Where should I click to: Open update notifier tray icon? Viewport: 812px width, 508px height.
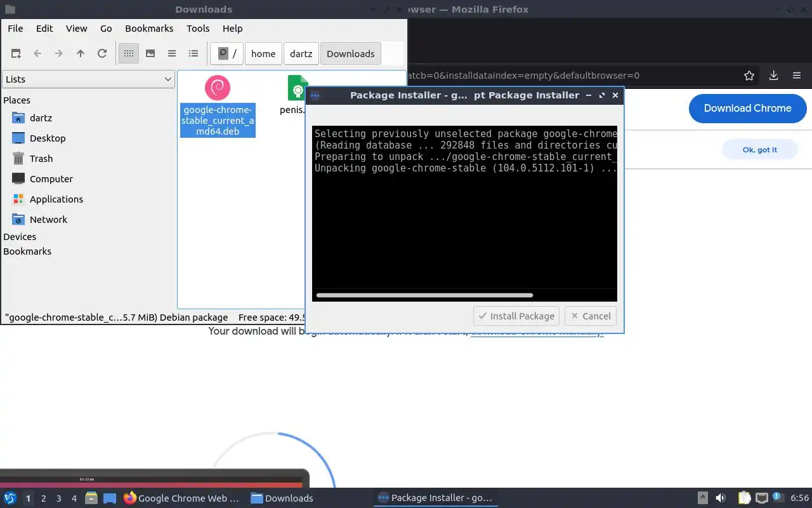click(778, 498)
